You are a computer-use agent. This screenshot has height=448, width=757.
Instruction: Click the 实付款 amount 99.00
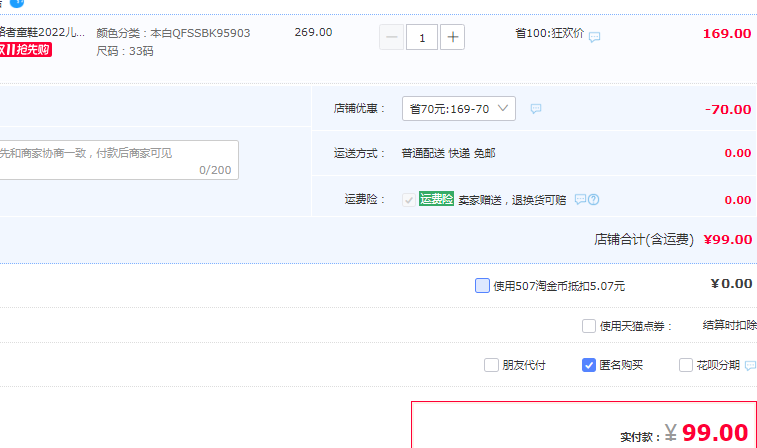click(715, 433)
